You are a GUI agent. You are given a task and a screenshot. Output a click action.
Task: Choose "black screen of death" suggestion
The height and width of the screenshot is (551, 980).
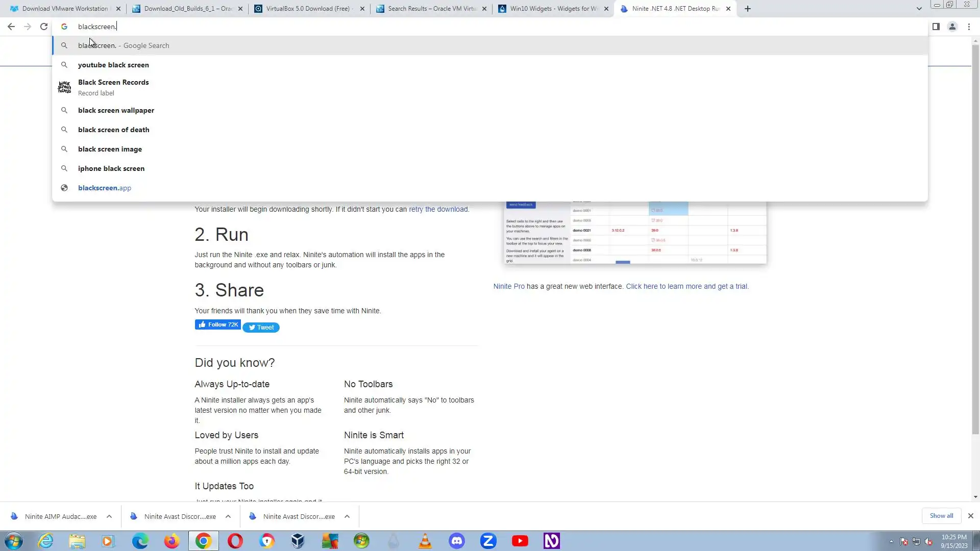[x=113, y=130]
